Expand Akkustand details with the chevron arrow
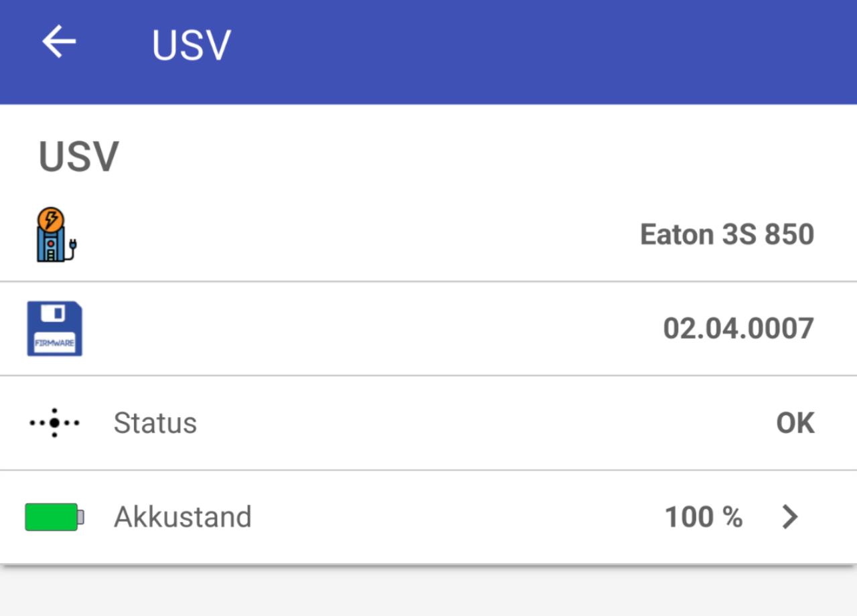Viewport: 857px width, 616px height. [790, 517]
